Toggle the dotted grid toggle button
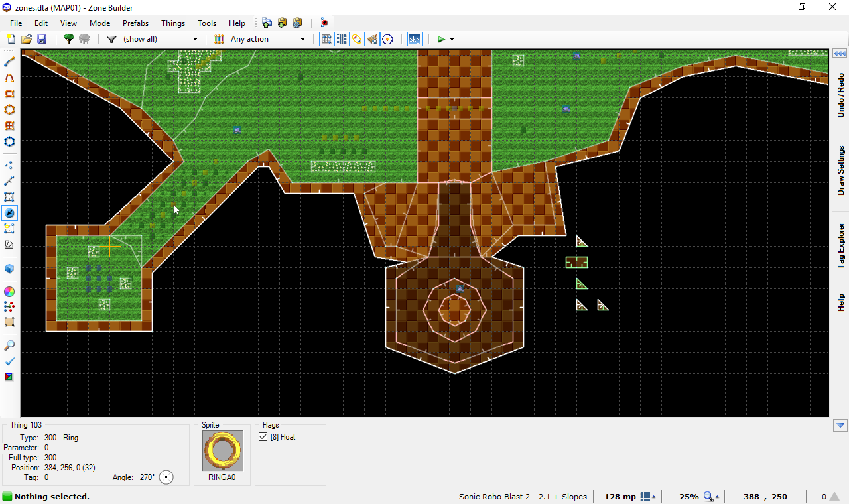Viewport: 849px width, 504px height. point(342,39)
